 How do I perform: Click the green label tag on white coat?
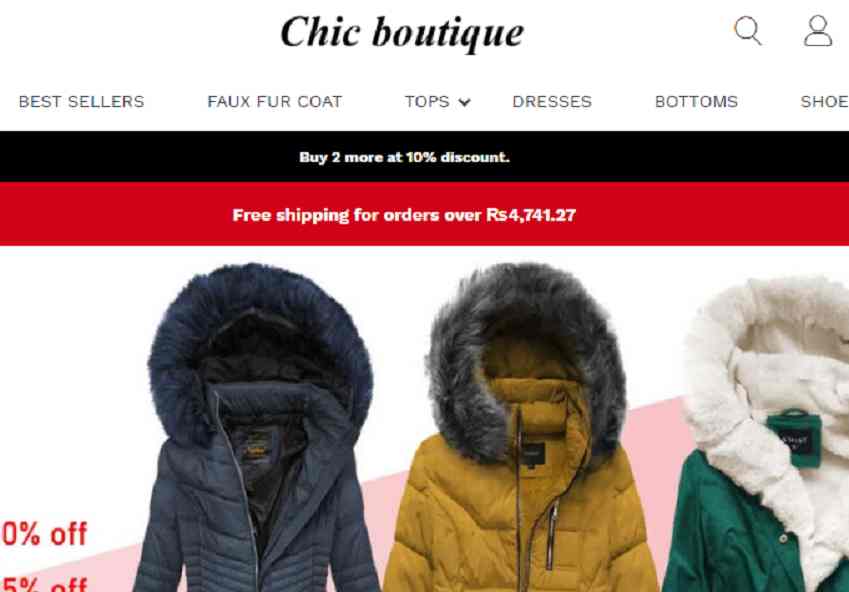(x=794, y=439)
